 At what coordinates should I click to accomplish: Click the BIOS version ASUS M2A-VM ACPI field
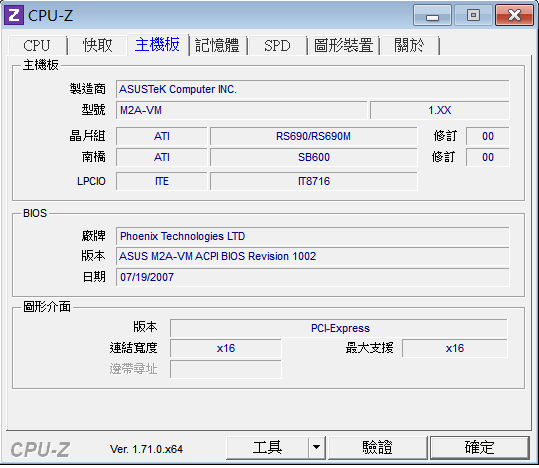point(312,257)
